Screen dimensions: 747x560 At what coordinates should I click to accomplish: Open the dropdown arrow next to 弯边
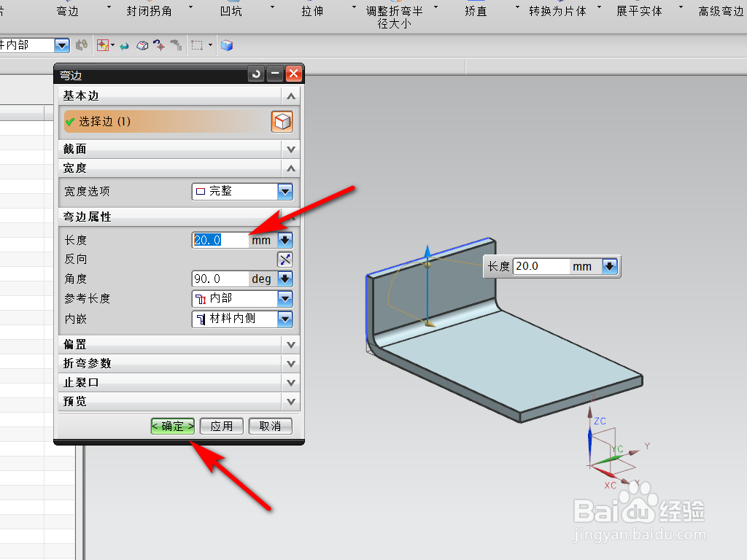(109, 7)
